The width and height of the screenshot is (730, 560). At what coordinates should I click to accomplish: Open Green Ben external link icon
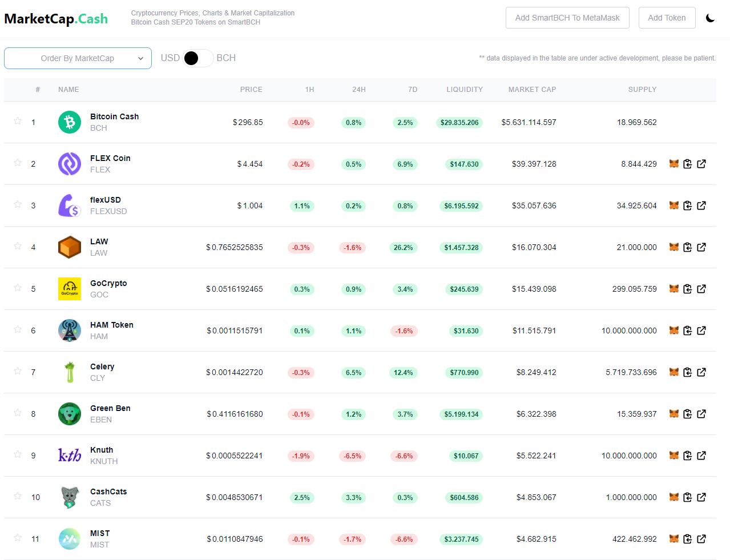click(701, 414)
